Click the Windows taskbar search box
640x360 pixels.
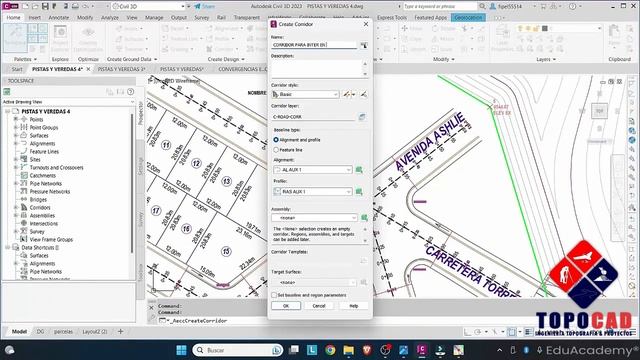[x=237, y=350]
